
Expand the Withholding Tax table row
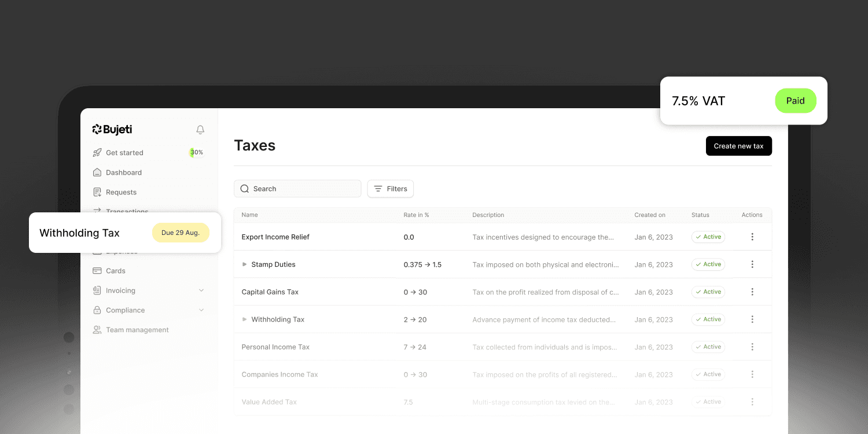[245, 319]
